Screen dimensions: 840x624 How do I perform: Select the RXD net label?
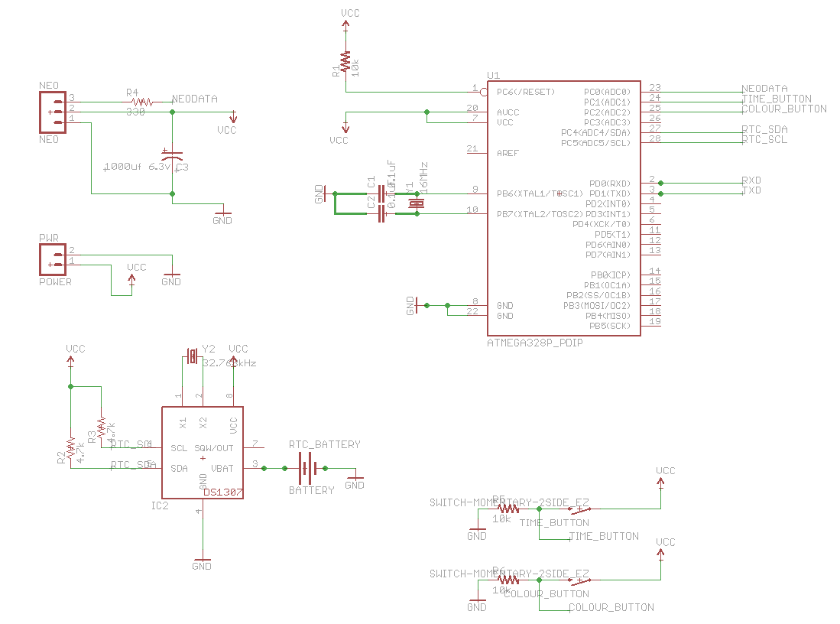click(x=751, y=180)
